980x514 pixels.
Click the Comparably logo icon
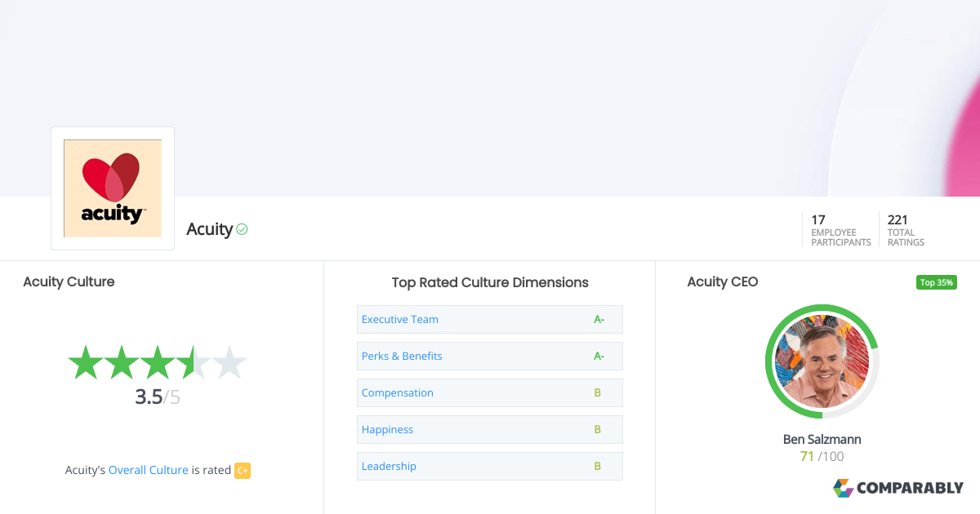[843, 488]
